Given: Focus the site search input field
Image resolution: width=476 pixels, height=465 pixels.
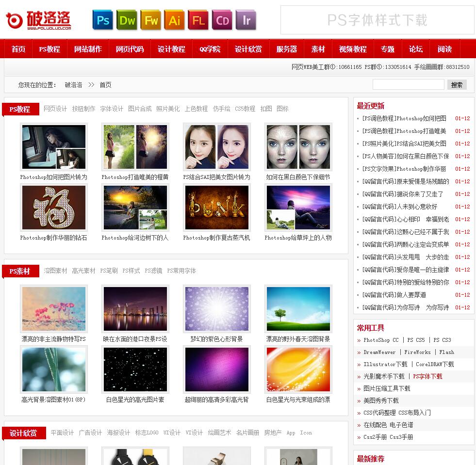Looking at the screenshot, I should [x=408, y=85].
